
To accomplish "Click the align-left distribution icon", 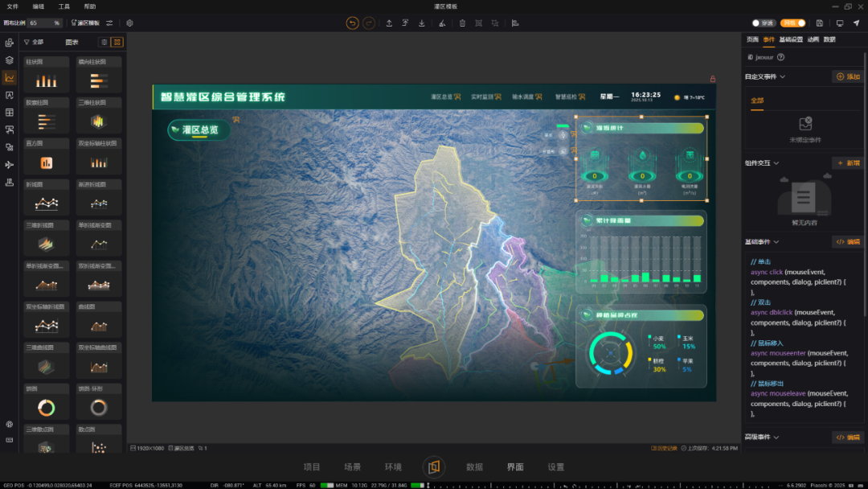I will tap(515, 23).
